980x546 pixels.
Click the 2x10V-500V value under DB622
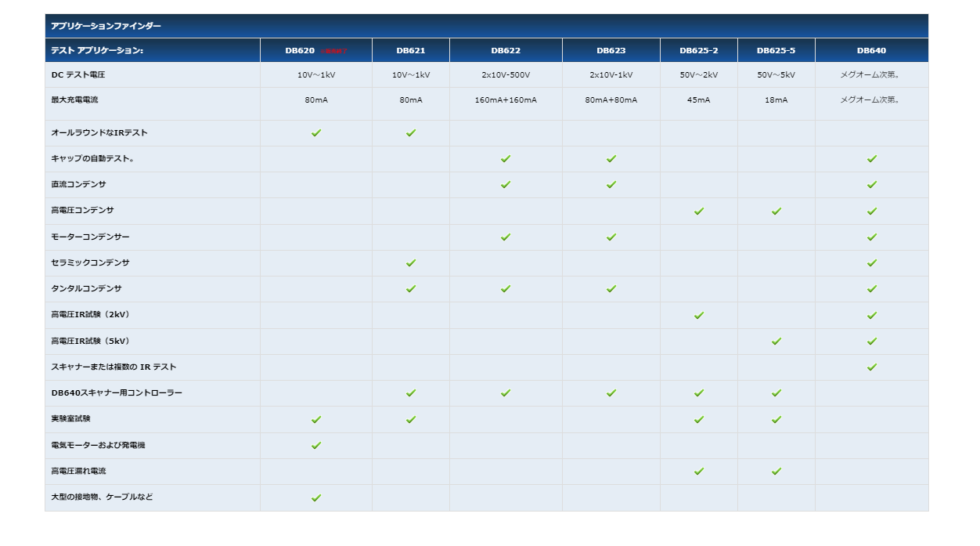[506, 75]
